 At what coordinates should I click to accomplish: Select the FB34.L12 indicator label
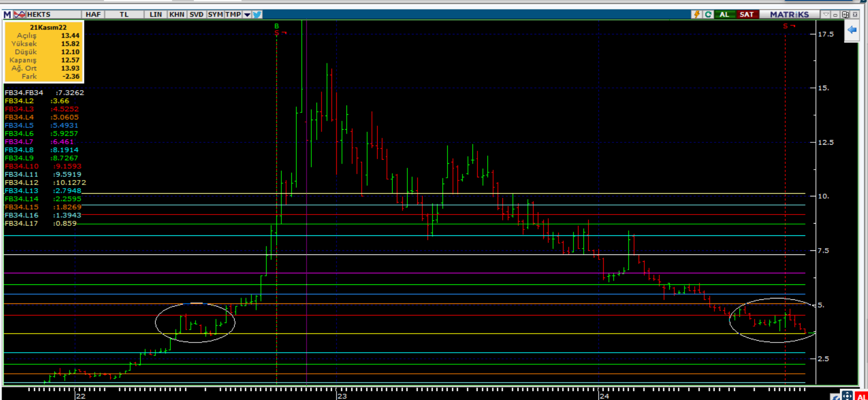click(22, 182)
